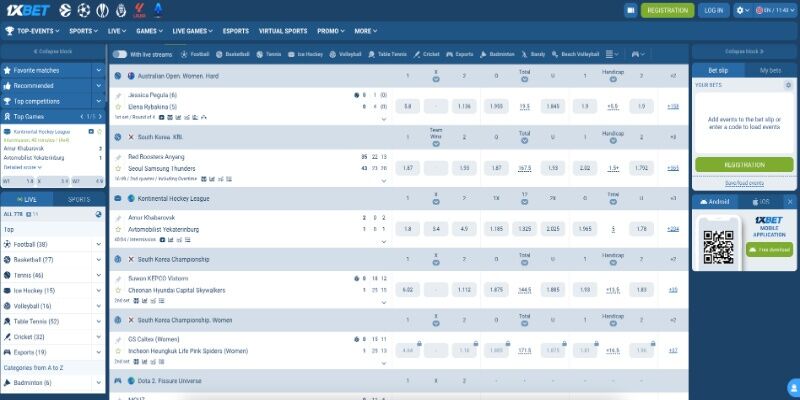This screenshot has height=400, width=800.
Task: Favorite the Cheonan Hyundai Capital Skywalkers star
Action: (118, 290)
